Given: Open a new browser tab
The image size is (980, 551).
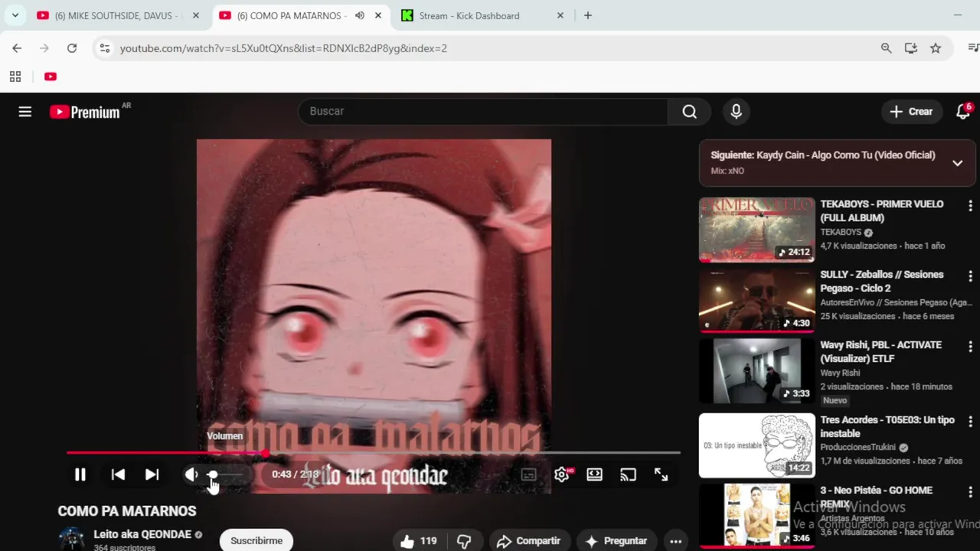Looking at the screenshot, I should 587,15.
